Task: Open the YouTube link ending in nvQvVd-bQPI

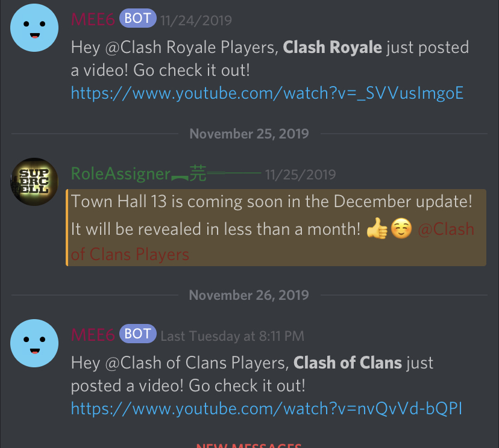Action: tap(266, 409)
